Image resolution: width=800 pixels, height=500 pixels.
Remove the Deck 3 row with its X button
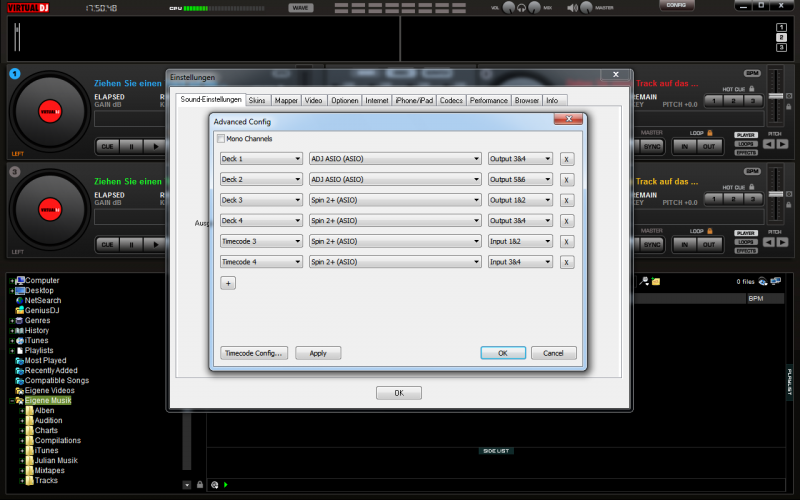566,201
